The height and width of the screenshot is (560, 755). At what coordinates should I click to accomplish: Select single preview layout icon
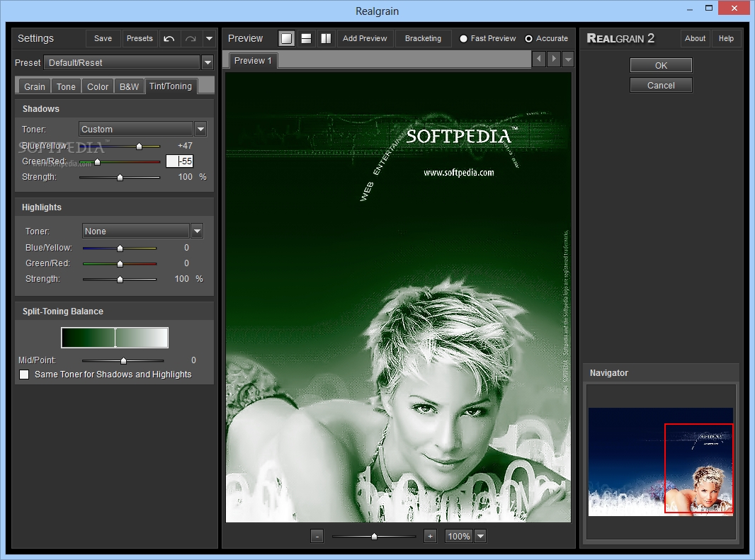point(287,38)
